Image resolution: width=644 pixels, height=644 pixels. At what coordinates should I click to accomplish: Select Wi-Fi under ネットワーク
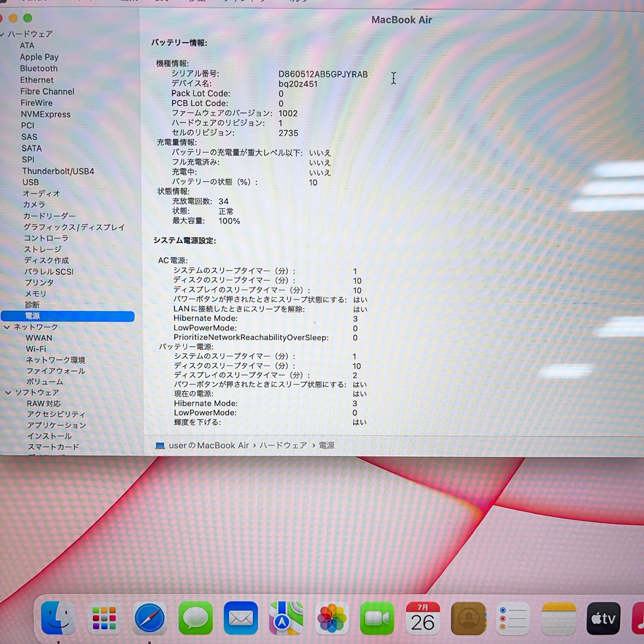coord(36,349)
